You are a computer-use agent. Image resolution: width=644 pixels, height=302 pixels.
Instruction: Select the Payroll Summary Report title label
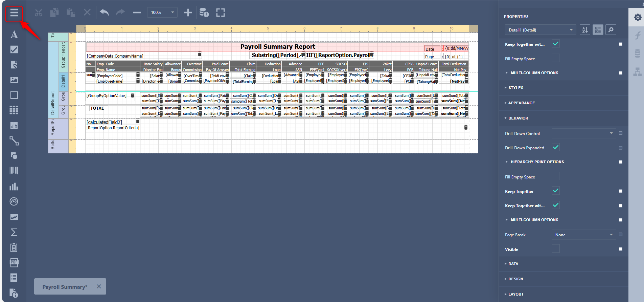click(277, 46)
